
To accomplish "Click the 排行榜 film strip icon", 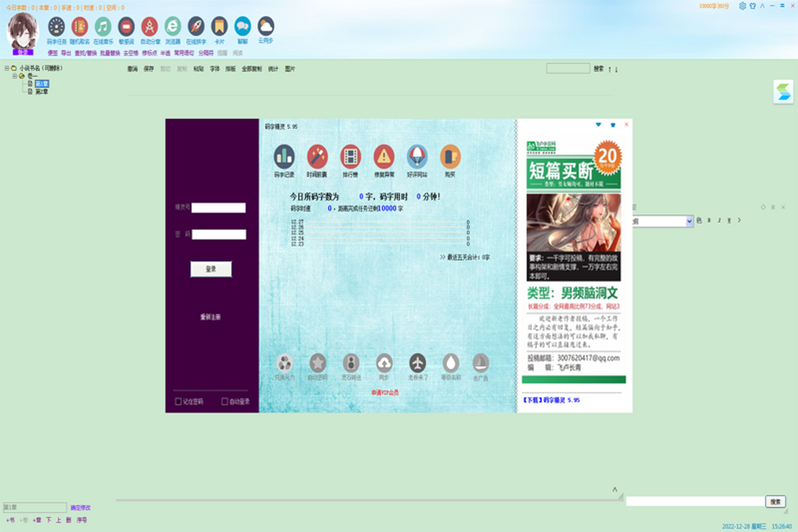I will tap(350, 156).
